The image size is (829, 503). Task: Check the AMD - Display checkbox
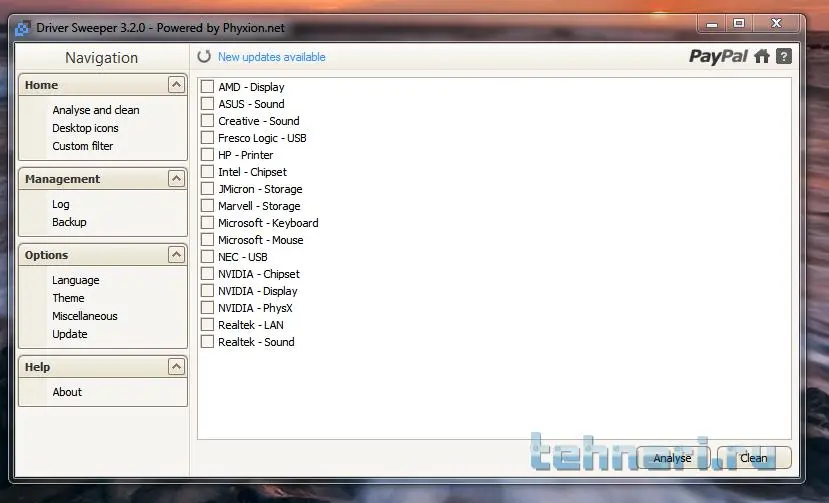coord(207,86)
